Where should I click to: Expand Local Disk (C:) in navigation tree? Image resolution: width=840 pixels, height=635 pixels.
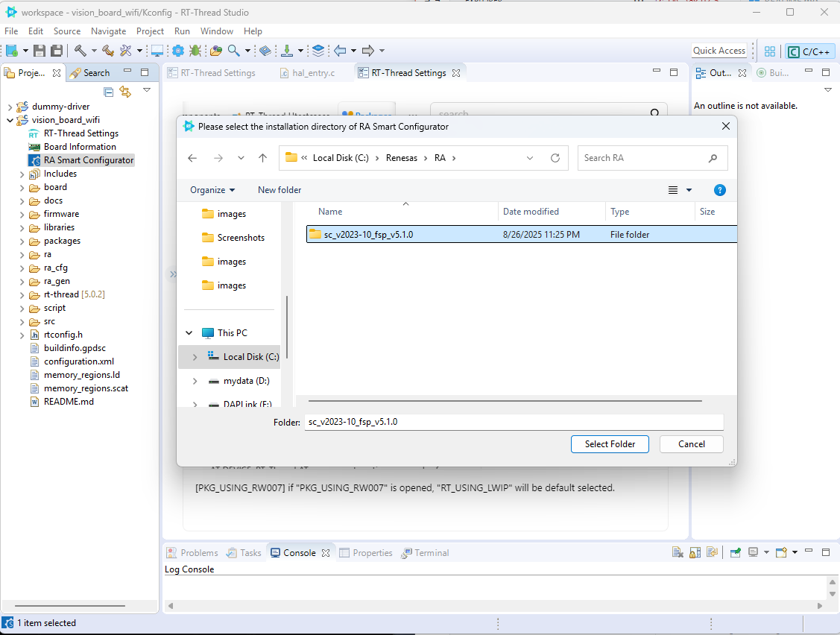pos(195,357)
